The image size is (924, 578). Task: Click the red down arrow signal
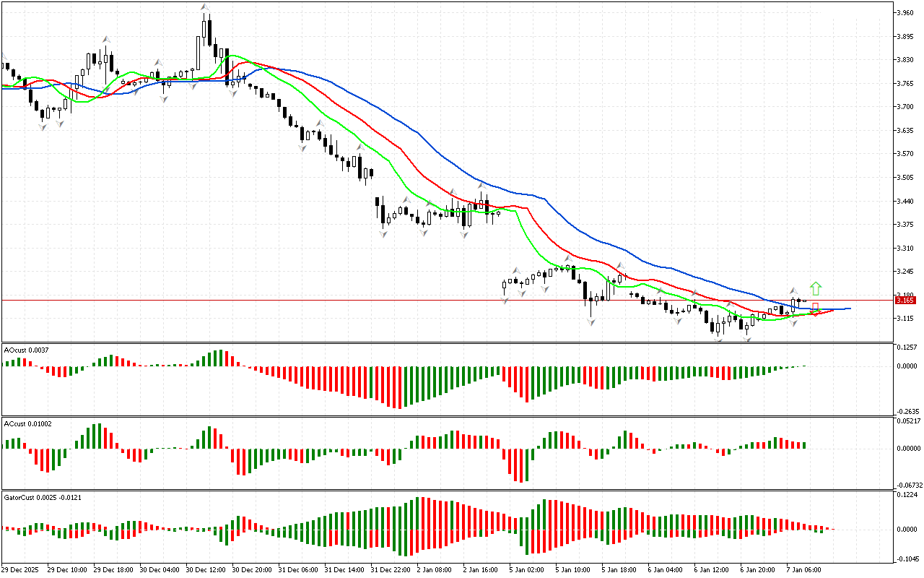pyautogui.click(x=816, y=309)
